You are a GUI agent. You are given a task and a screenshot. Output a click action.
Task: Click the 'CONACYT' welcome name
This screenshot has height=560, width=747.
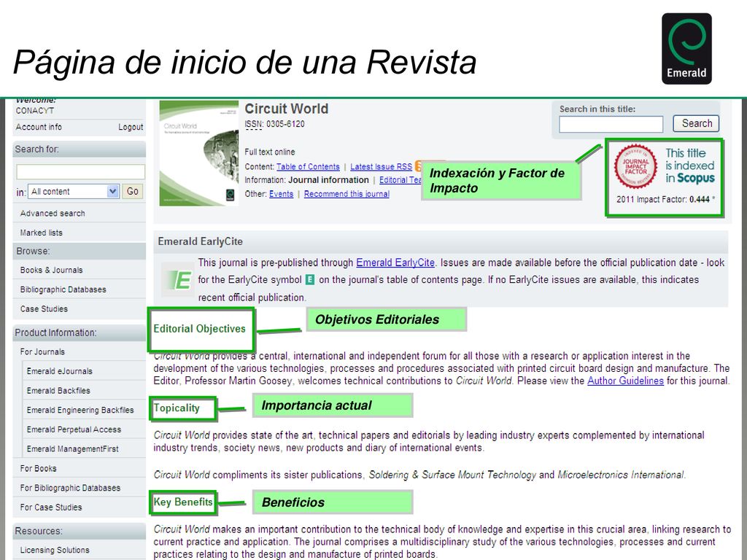pos(35,111)
